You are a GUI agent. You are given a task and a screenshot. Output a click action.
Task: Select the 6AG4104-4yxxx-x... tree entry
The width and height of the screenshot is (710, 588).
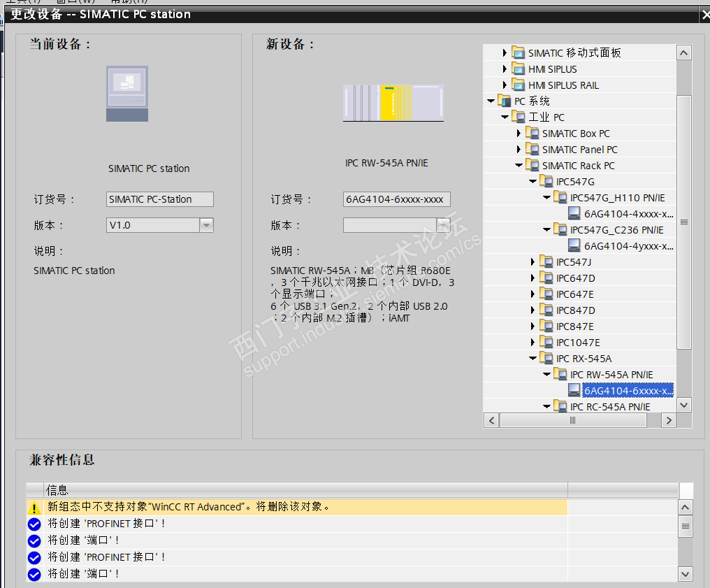pos(628,246)
